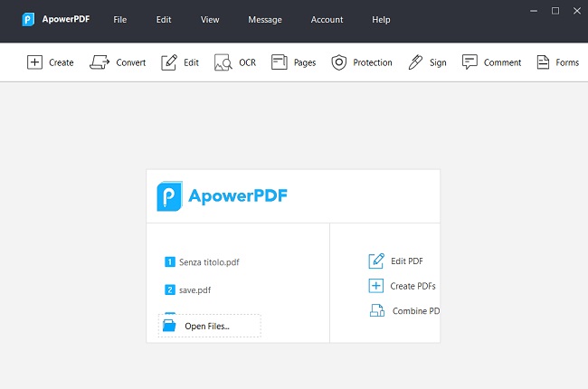Select the Protection toolbar label
This screenshot has height=389, width=588.
pos(373,62)
